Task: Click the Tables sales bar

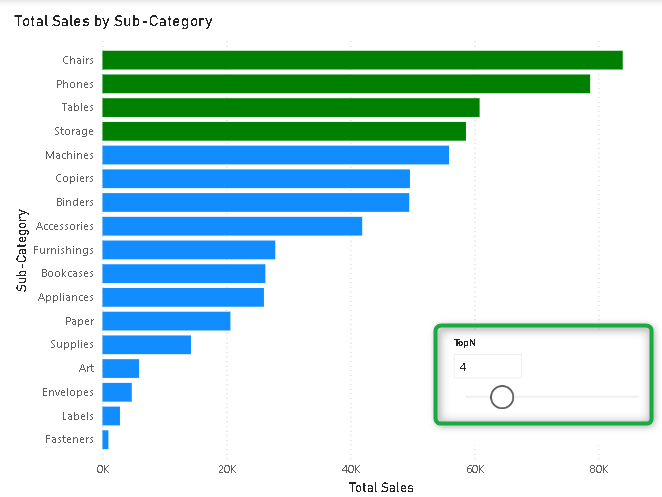Action: tap(291, 107)
